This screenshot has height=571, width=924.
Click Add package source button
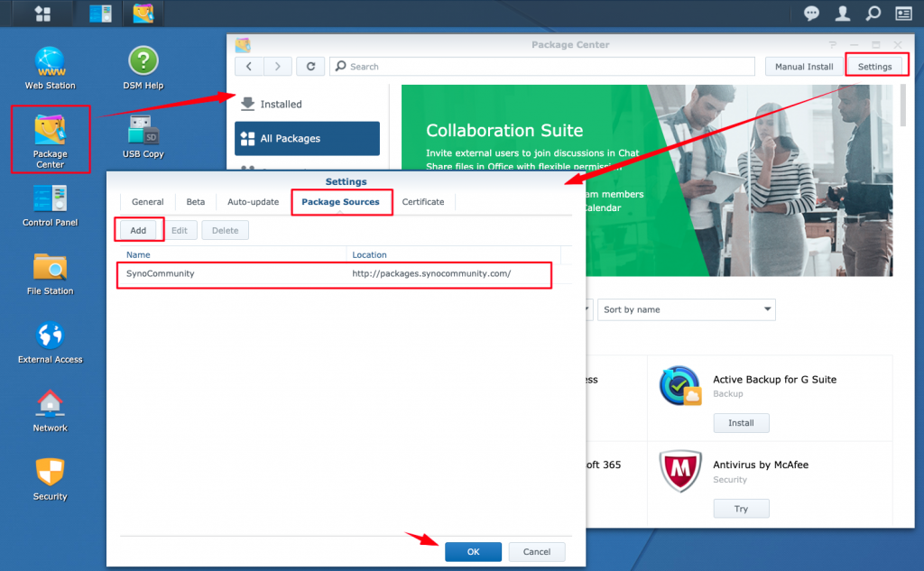click(138, 230)
